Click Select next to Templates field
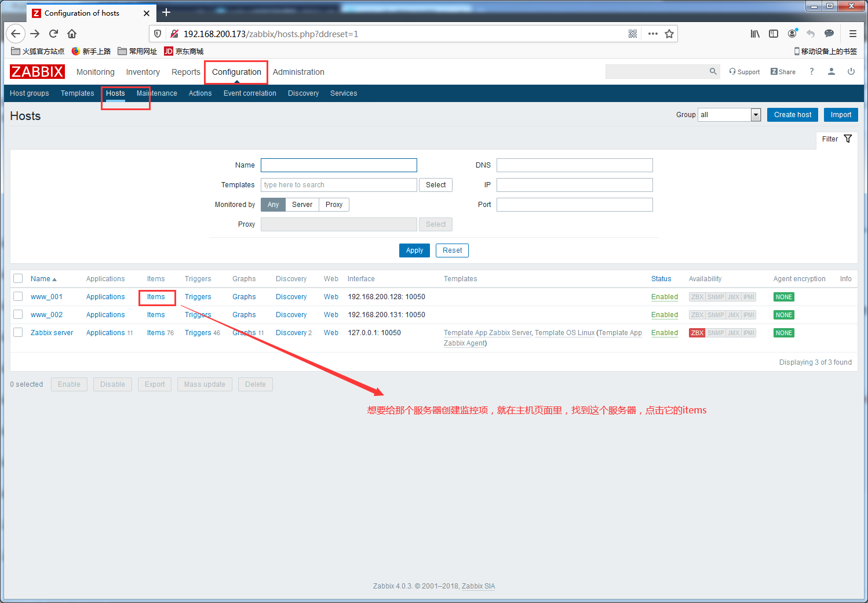This screenshot has width=868, height=603. click(x=436, y=185)
